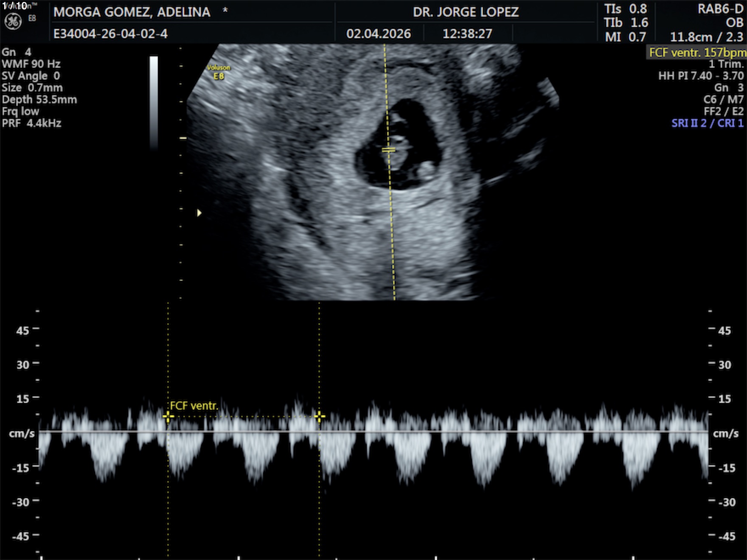Click the RAB6-D probe label

coord(720,9)
